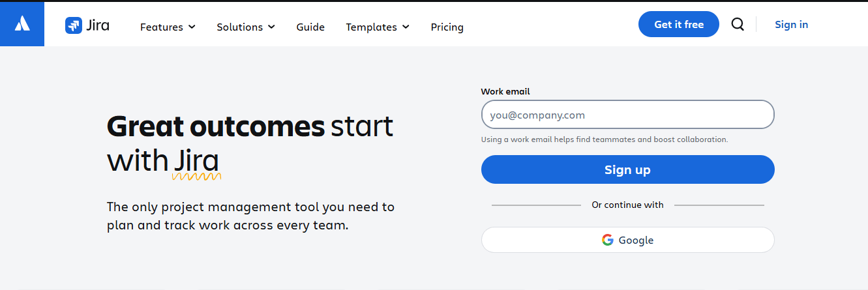Open search with the magnifying glass icon
The width and height of the screenshot is (868, 290).
point(738,24)
